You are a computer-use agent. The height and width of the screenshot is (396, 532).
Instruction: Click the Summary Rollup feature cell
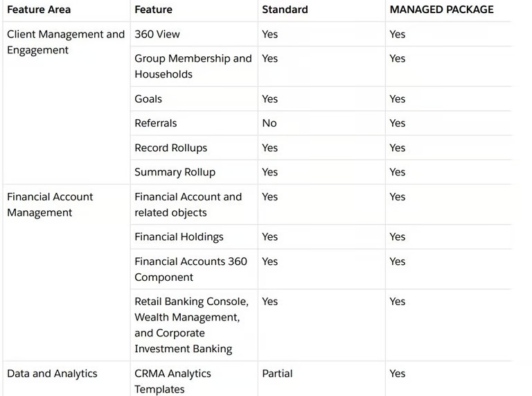click(x=175, y=172)
